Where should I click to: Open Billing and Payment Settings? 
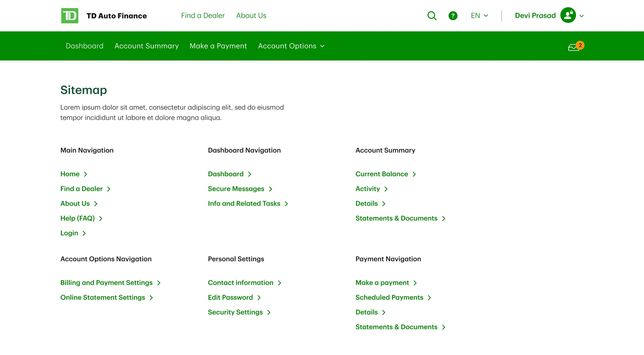tap(111, 283)
